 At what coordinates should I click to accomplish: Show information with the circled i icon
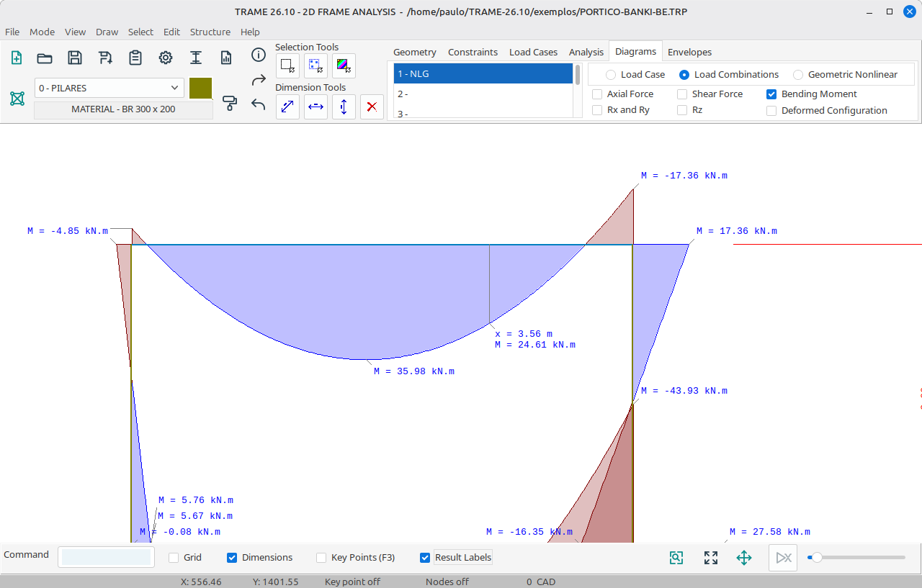[x=259, y=55]
